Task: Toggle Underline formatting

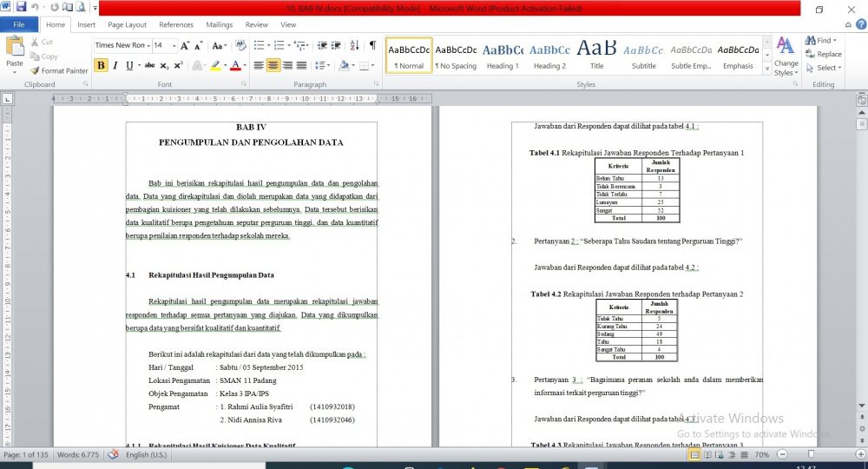Action: point(129,65)
